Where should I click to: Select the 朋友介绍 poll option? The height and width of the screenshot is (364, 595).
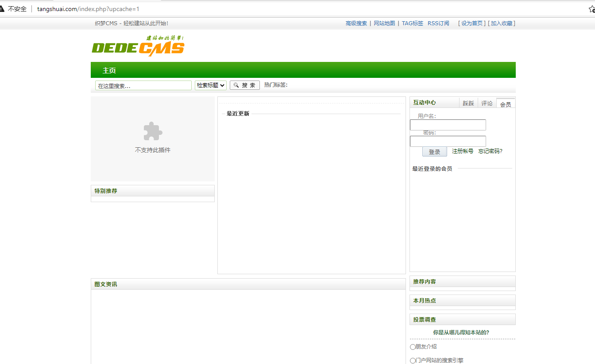coord(413,347)
